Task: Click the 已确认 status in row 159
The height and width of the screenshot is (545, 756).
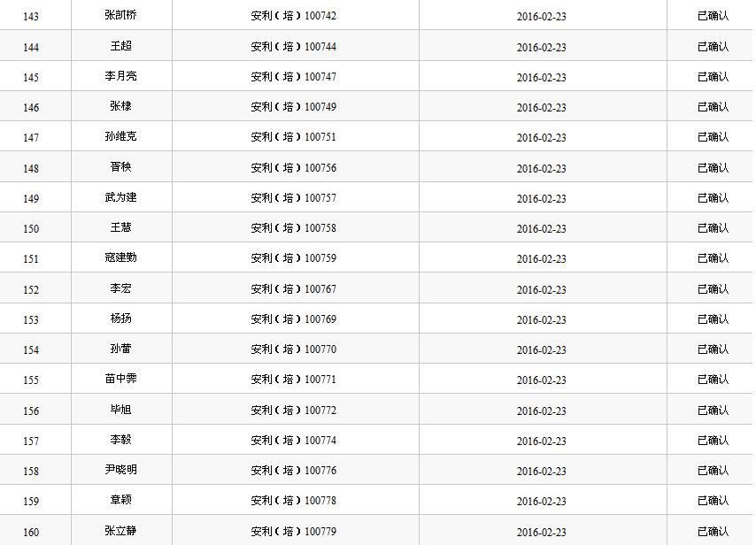Action: pos(713,501)
